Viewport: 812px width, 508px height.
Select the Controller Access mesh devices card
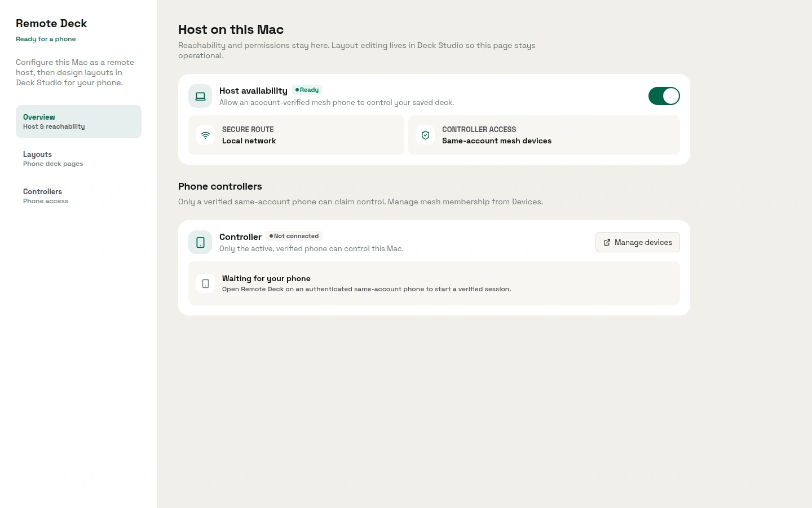(x=544, y=135)
